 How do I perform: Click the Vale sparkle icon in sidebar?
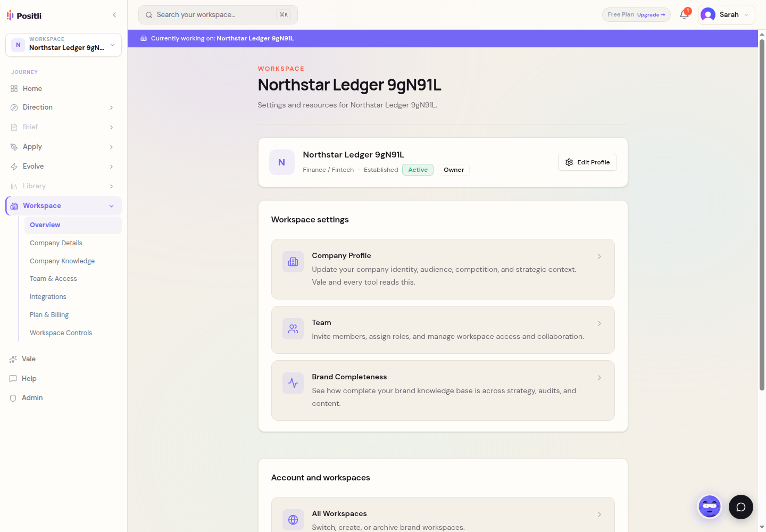pos(13,359)
